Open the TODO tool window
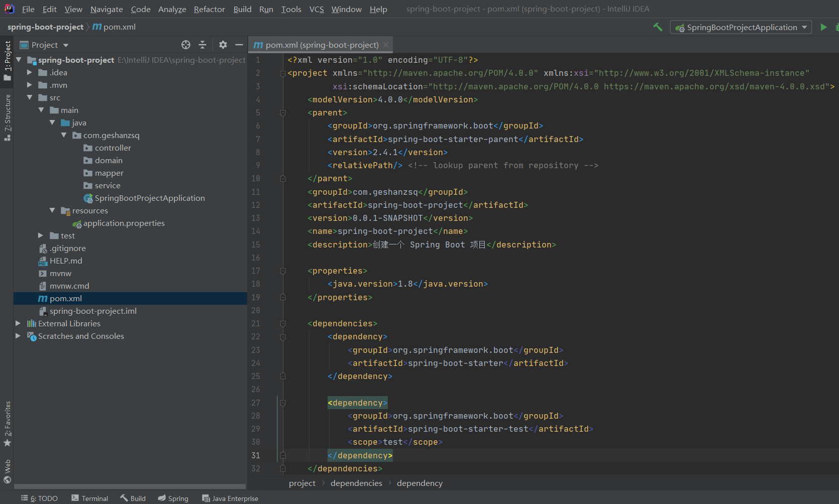 39,498
